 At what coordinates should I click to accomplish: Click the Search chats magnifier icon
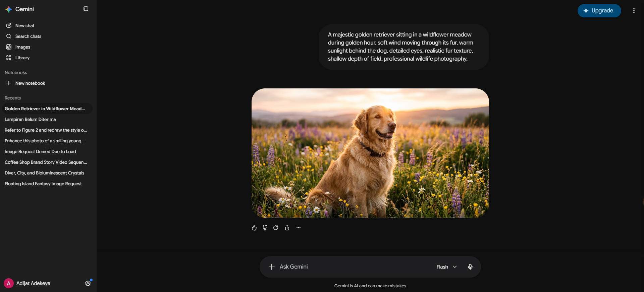9,36
